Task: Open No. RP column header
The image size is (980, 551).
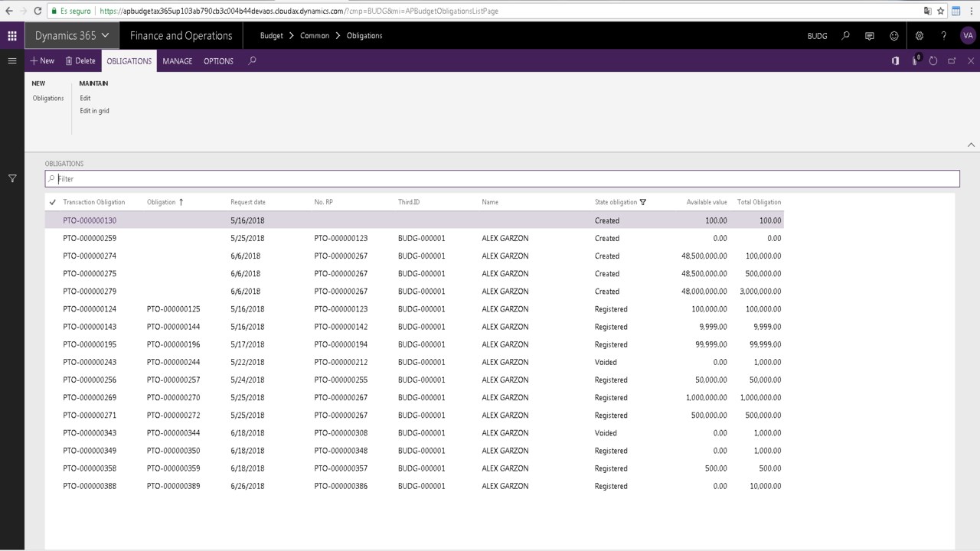Action: 324,202
